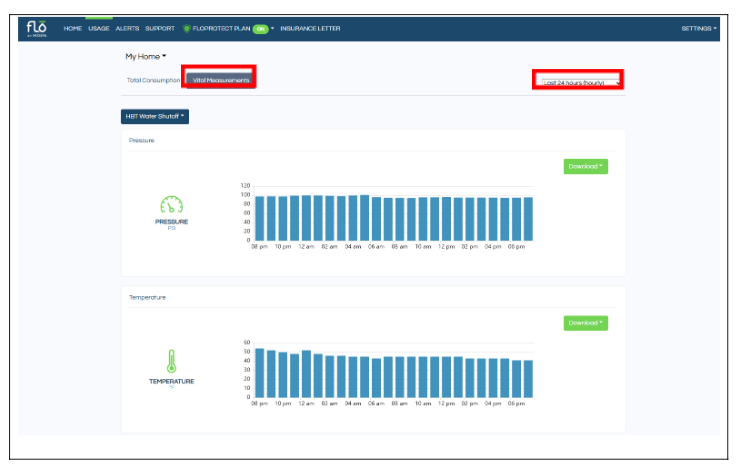Click the 12 pm label on Temperature axis
This screenshot has height=467, width=737.
click(447, 404)
